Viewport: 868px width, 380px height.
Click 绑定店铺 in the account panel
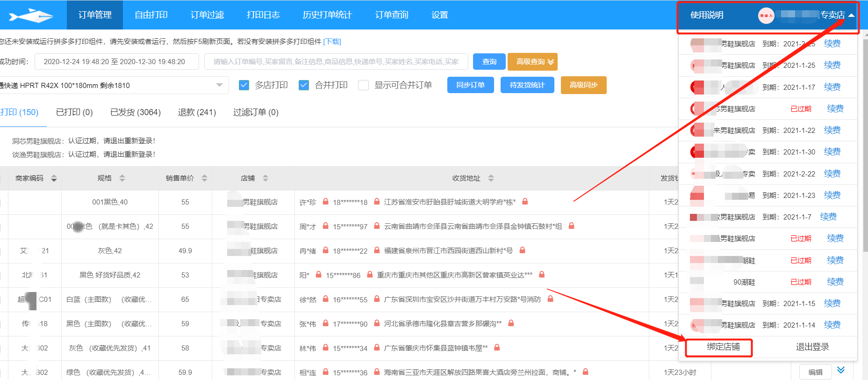723,347
